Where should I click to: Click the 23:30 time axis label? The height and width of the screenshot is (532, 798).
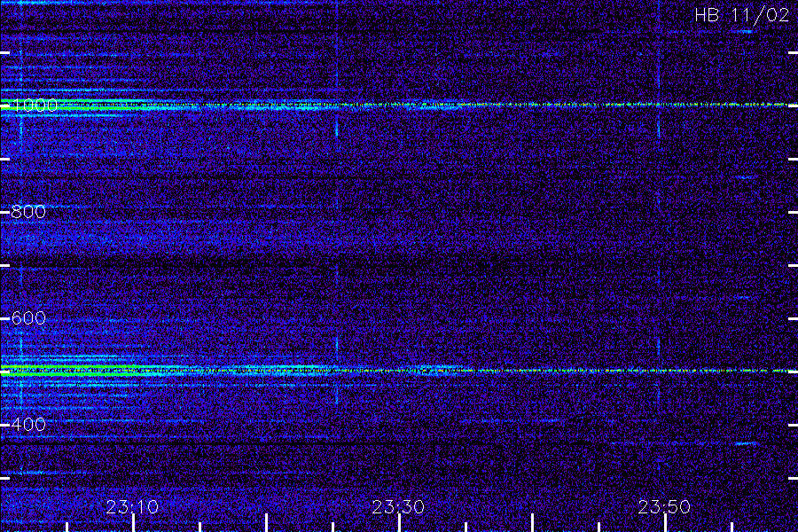tap(398, 507)
